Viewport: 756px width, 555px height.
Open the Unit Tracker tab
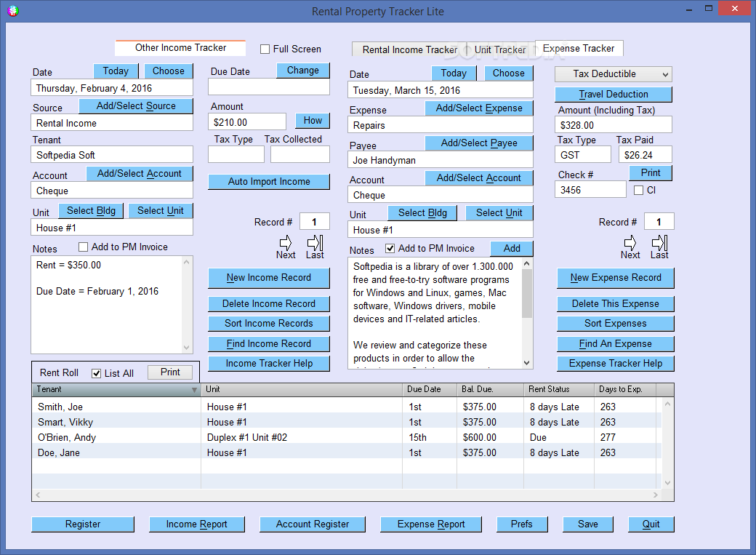tap(500, 49)
